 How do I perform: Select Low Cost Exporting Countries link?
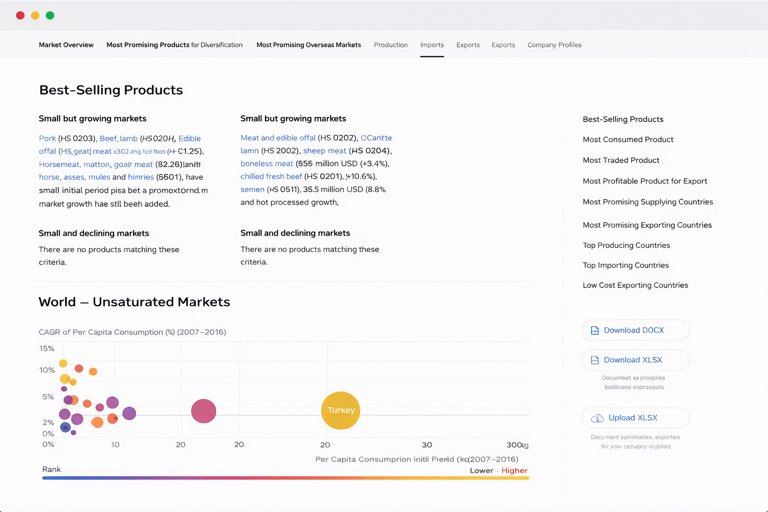635,285
